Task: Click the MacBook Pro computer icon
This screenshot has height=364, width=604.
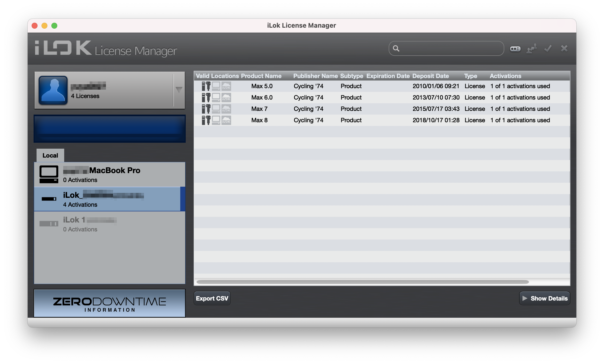Action: [x=49, y=174]
